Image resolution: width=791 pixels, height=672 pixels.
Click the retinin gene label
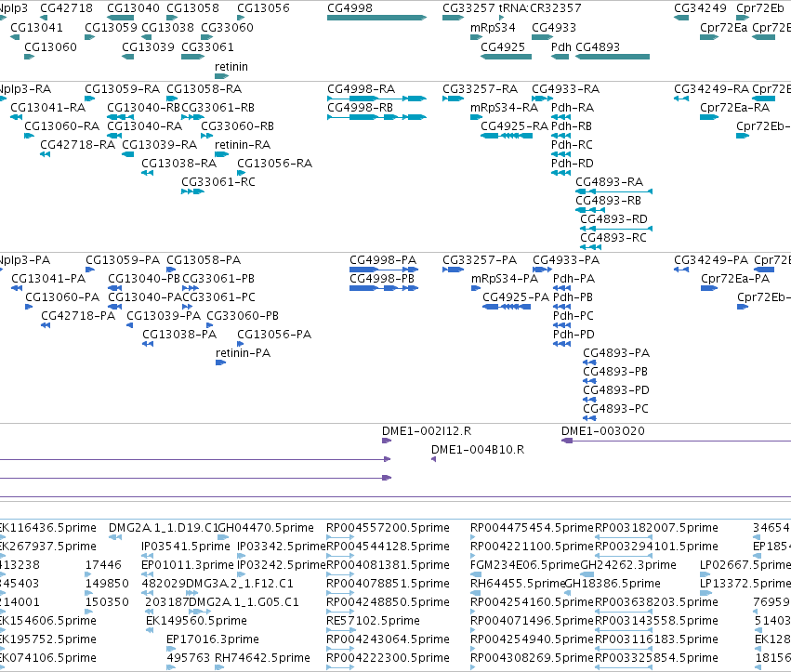[x=231, y=67]
